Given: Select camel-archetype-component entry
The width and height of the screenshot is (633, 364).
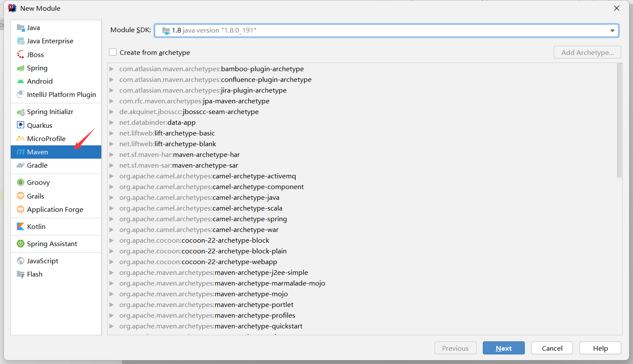Looking at the screenshot, I should [212, 187].
